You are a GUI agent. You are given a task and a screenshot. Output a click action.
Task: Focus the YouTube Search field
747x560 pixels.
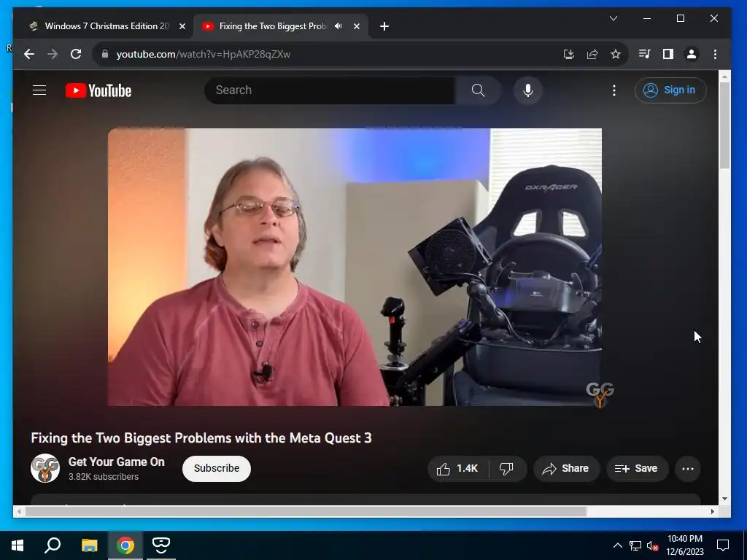coord(330,90)
